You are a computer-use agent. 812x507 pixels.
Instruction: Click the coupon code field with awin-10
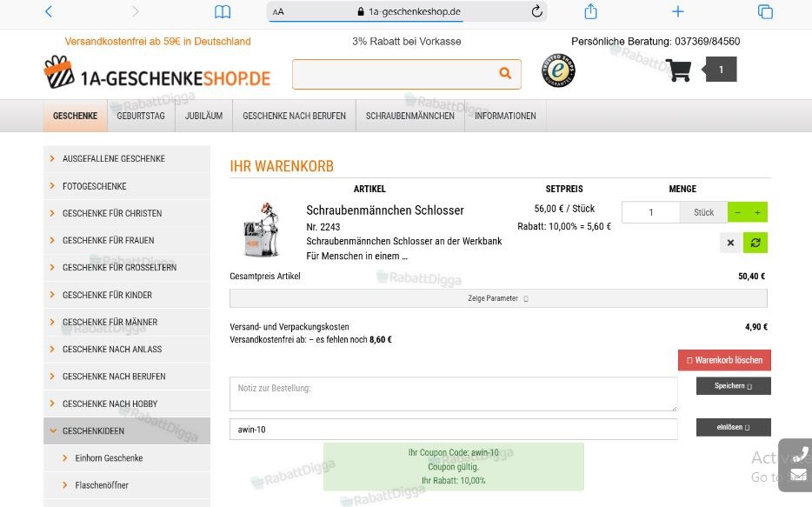tap(454, 430)
